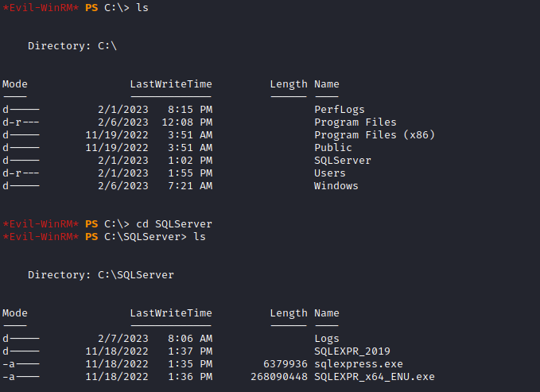Click the "cd SQLServer" command text
The image size is (540, 392).
pyautogui.click(x=174, y=224)
